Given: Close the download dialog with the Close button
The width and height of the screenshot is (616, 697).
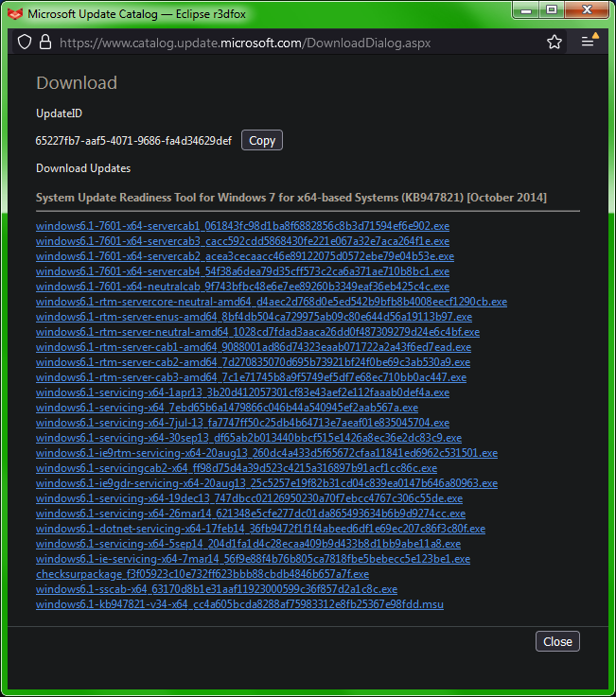Looking at the screenshot, I should coord(557,641).
